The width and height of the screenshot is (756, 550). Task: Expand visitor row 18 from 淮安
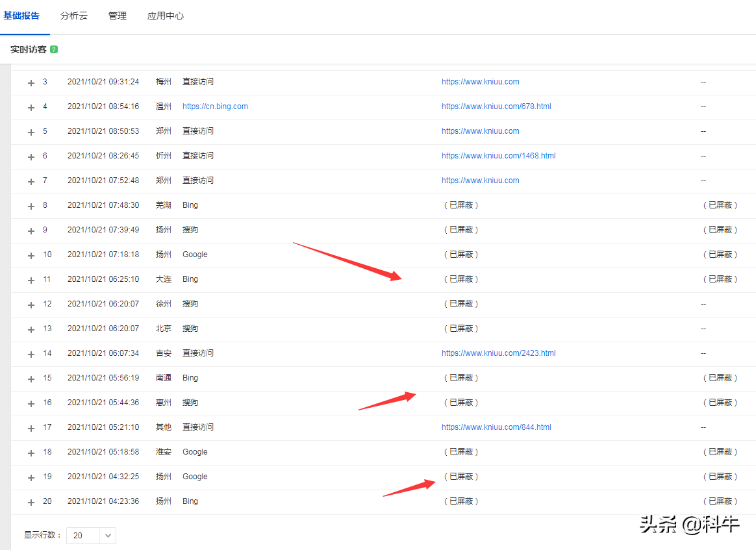31,453
